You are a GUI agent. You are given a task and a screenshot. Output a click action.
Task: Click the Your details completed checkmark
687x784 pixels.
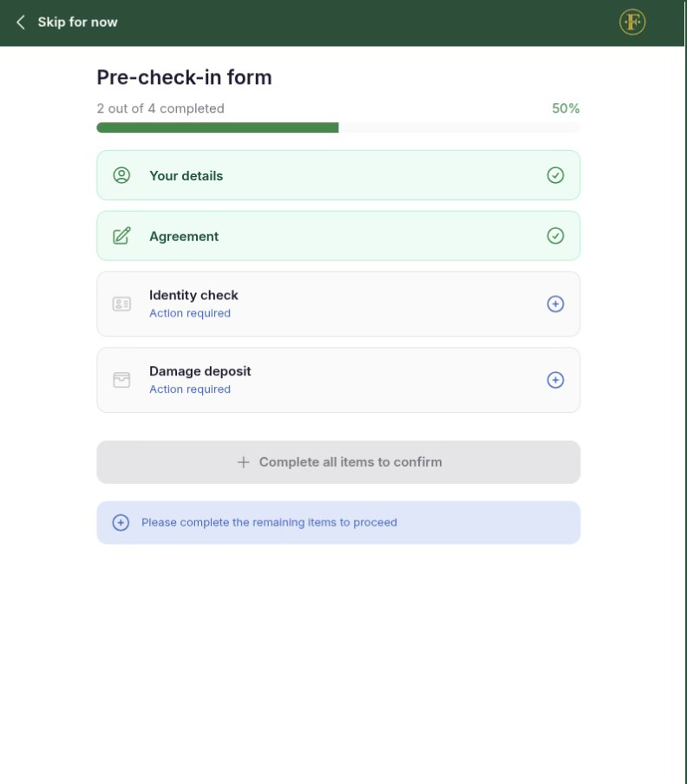click(x=556, y=175)
